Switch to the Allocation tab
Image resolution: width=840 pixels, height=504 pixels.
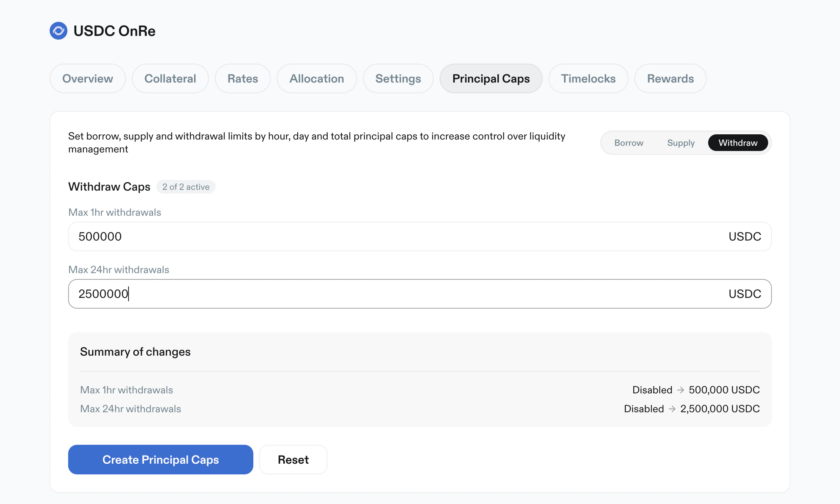point(316,78)
